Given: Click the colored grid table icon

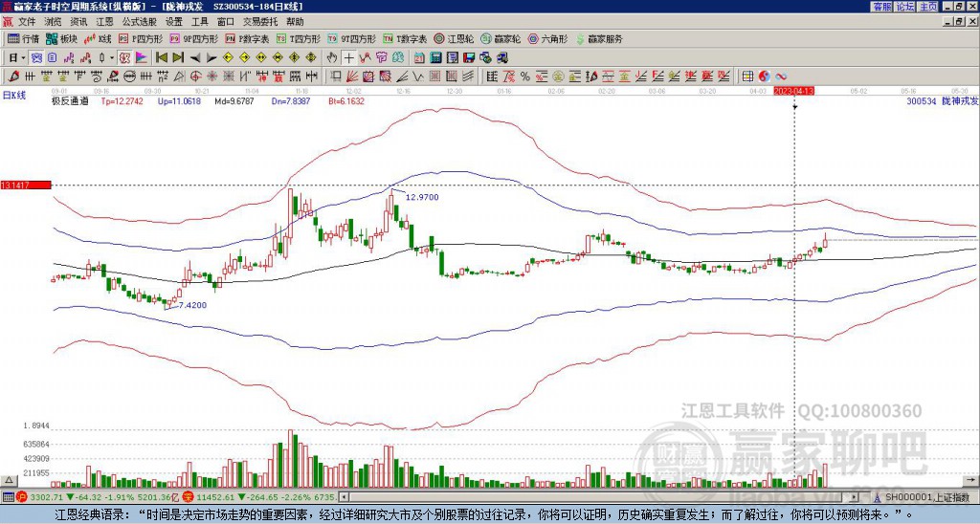Looking at the screenshot, I should [x=747, y=76].
